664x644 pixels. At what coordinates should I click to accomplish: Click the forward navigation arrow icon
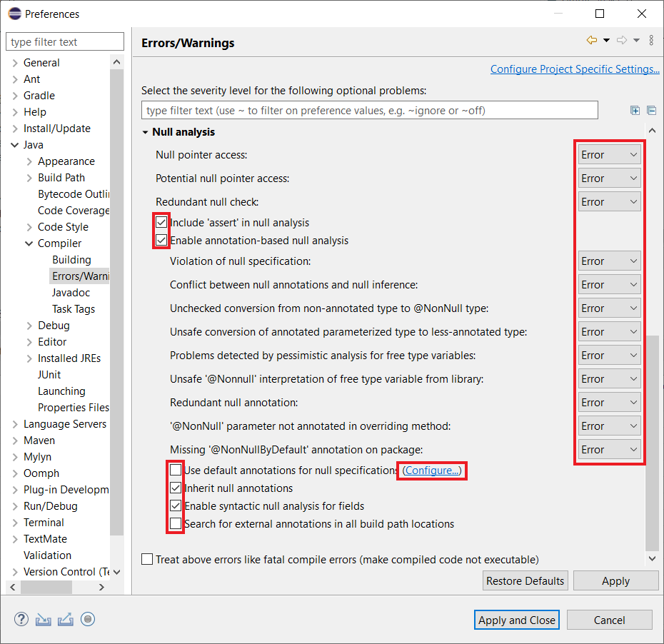click(621, 41)
